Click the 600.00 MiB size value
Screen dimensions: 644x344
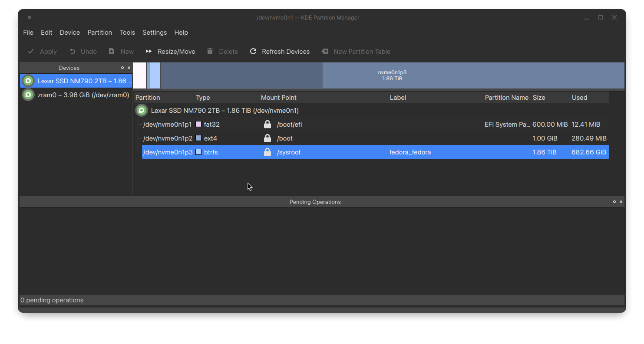click(x=550, y=124)
